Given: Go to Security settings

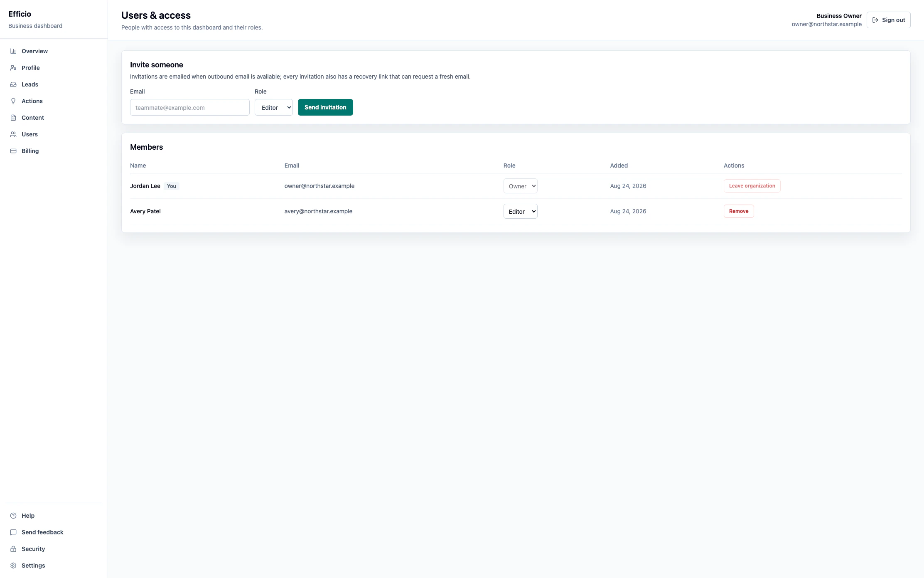Looking at the screenshot, I should pyautogui.click(x=54, y=549).
